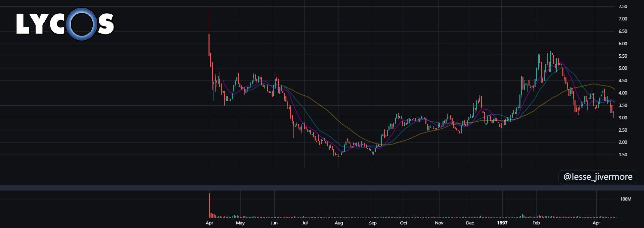Select the 5.00 price axis label
Image resolution: width=644 pixels, height=228 pixels.
click(623, 68)
